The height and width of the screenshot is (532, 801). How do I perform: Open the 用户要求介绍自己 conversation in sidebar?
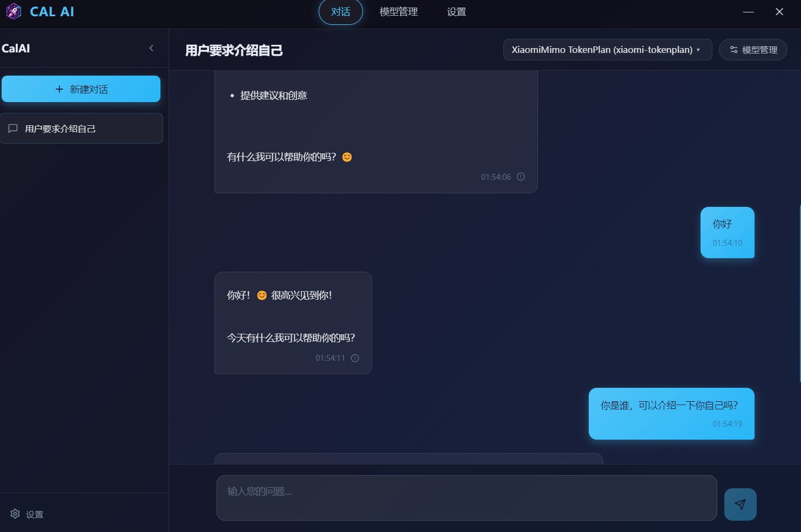click(x=81, y=129)
